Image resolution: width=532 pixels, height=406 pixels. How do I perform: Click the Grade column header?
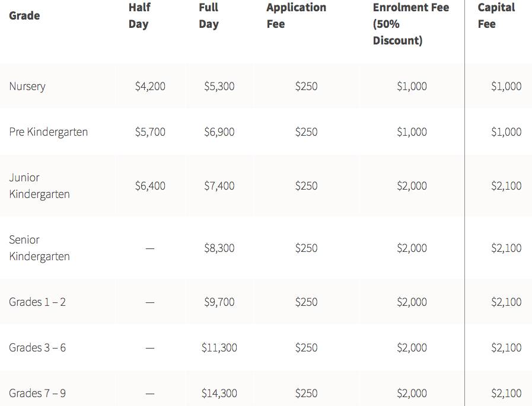[x=23, y=16]
